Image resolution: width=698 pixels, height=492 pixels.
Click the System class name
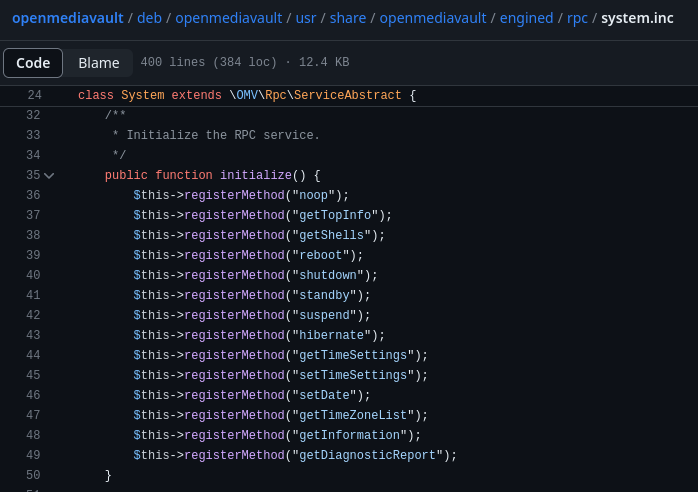pos(143,95)
